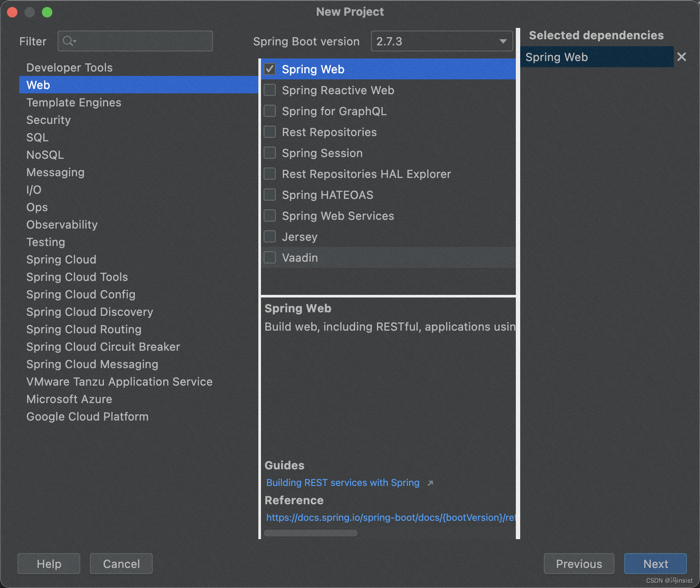Enable the Spring Session dependency
This screenshot has height=588, width=700.
[x=270, y=153]
